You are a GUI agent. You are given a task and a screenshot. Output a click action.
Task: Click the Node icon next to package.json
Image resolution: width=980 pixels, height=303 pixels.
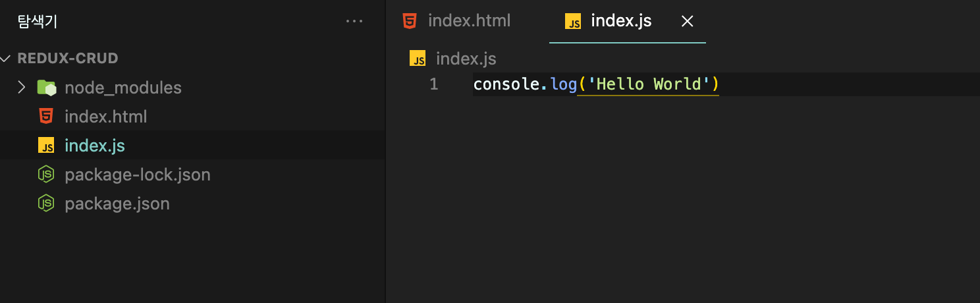pyautogui.click(x=46, y=204)
